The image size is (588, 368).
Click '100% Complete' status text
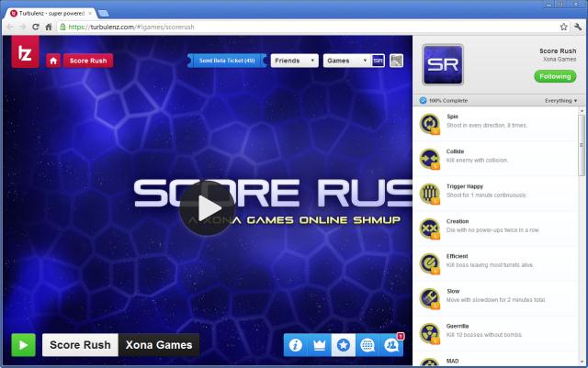[448, 100]
